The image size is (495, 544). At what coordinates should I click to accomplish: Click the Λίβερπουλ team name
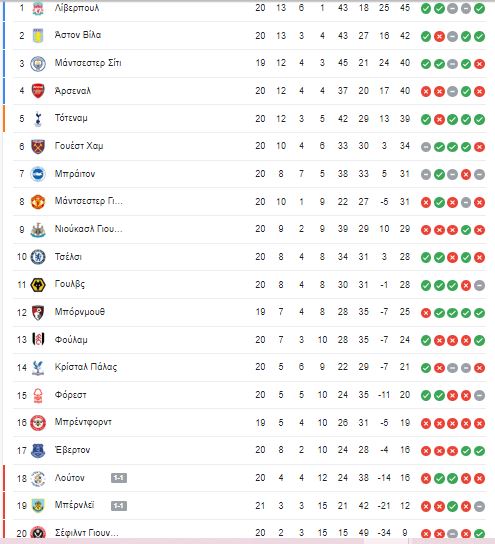(x=77, y=8)
